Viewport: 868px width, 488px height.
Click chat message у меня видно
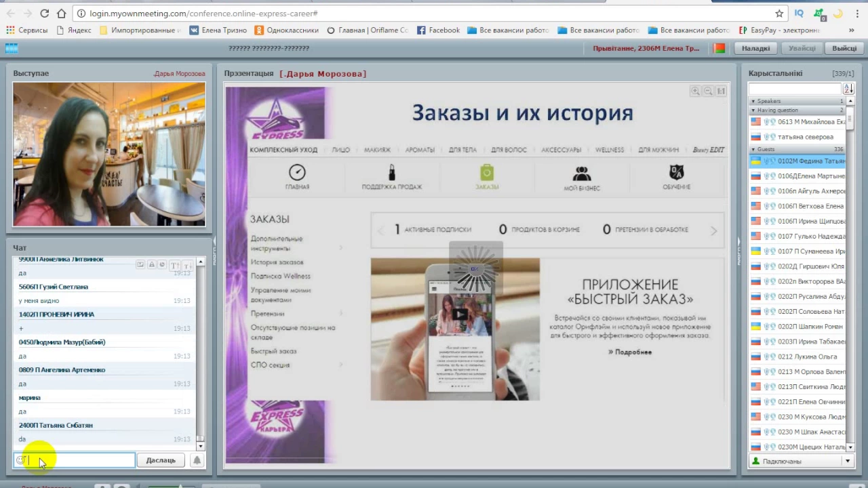click(39, 300)
